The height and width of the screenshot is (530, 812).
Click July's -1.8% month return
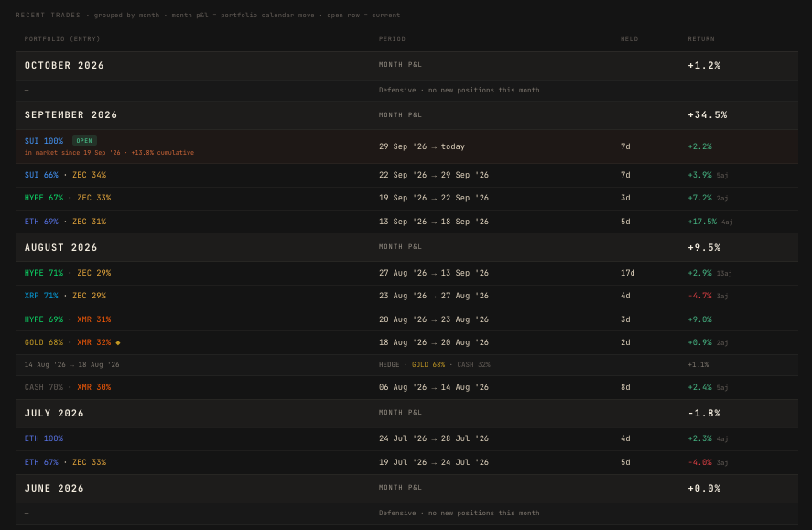tap(704, 413)
